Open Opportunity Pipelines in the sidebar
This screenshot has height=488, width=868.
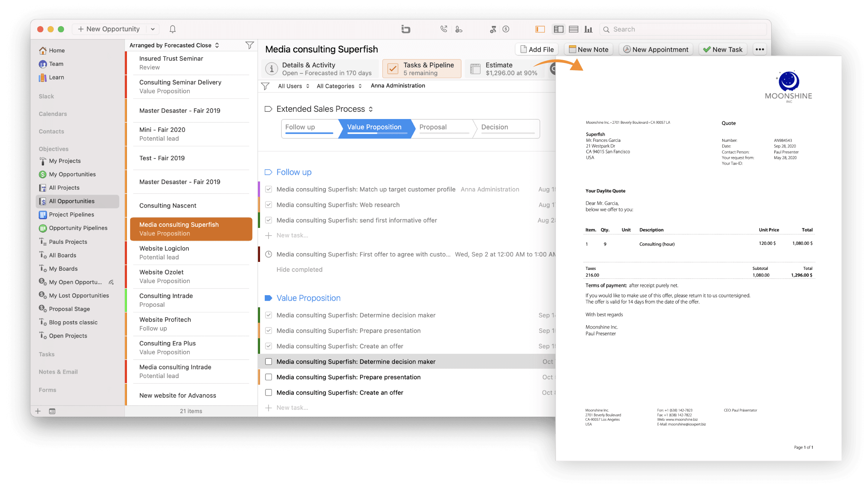click(x=73, y=228)
